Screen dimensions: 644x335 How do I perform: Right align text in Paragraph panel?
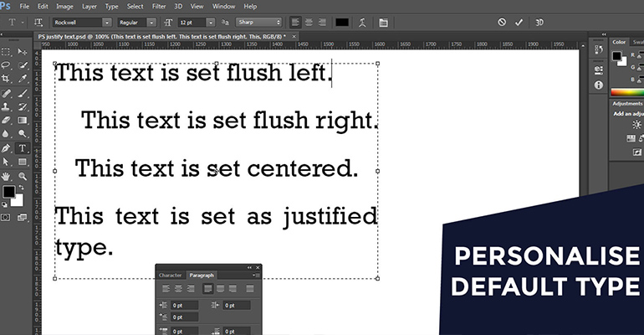(191, 289)
